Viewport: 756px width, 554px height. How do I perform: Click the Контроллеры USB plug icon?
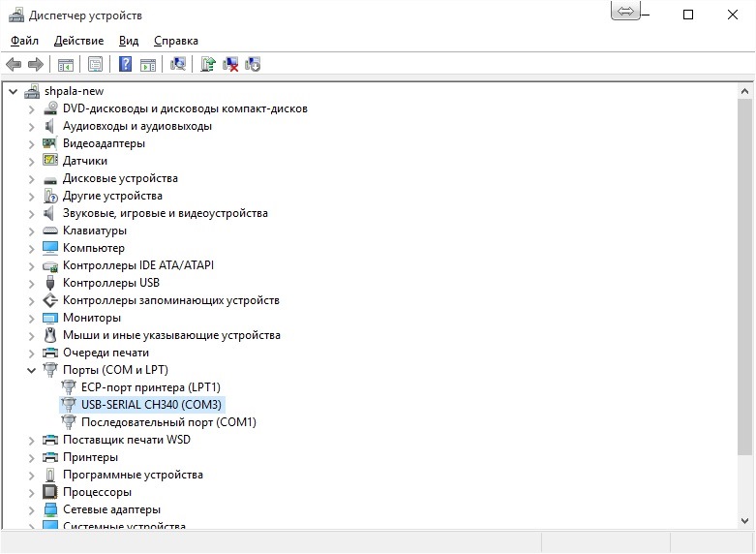pos(50,282)
